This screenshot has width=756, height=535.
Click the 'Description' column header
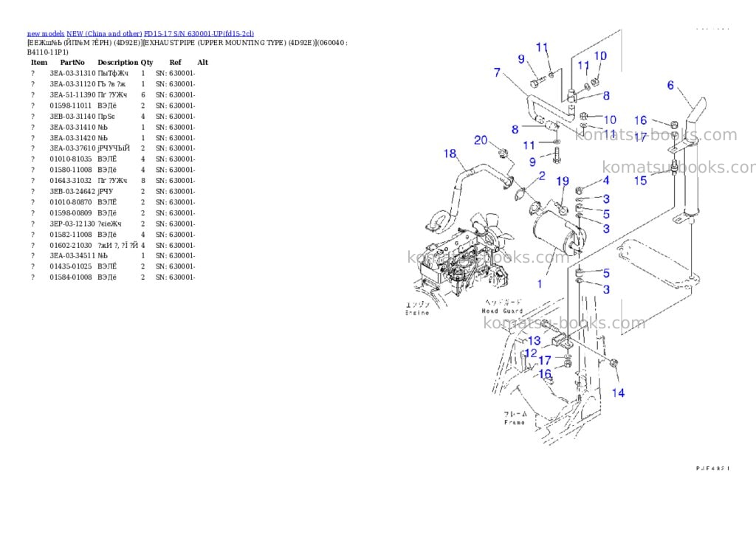(x=118, y=62)
